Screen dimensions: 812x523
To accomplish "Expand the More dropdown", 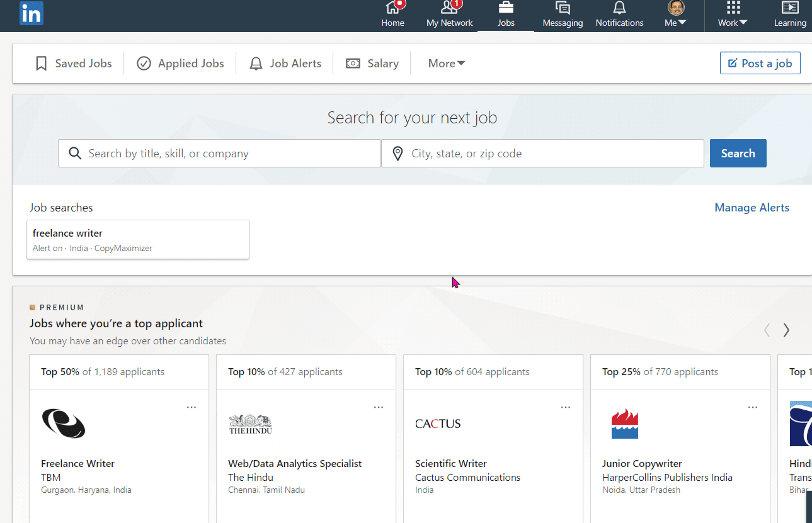I will click(447, 64).
